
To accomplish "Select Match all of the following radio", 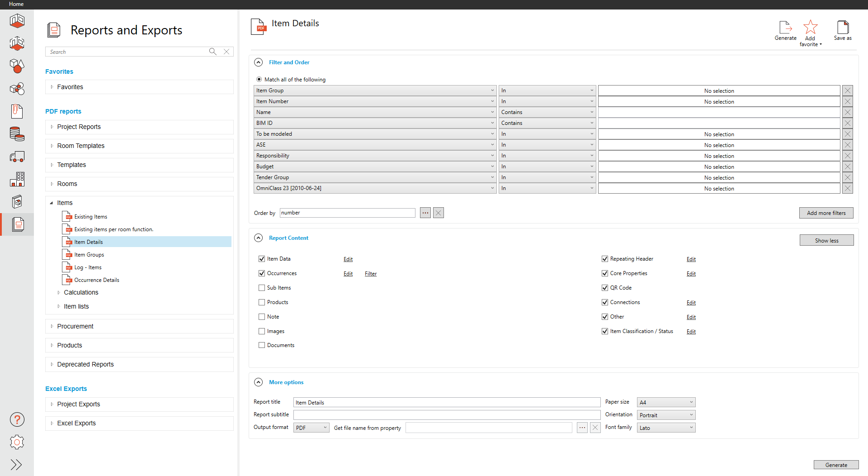I will 259,80.
